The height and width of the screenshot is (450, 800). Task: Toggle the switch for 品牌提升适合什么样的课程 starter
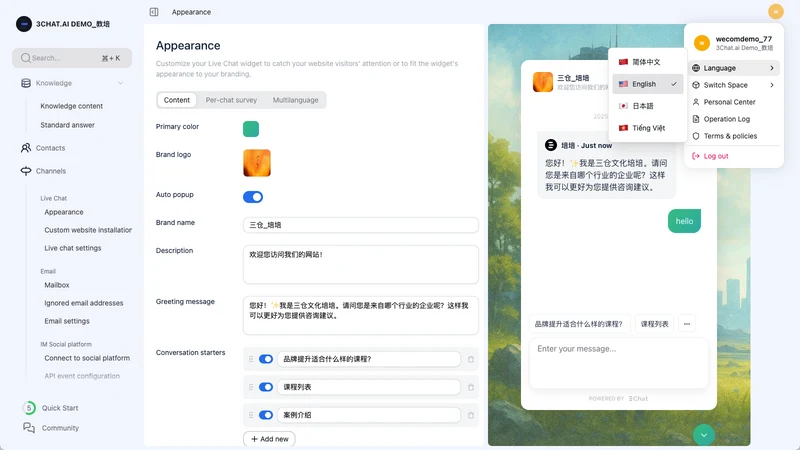[x=266, y=359]
